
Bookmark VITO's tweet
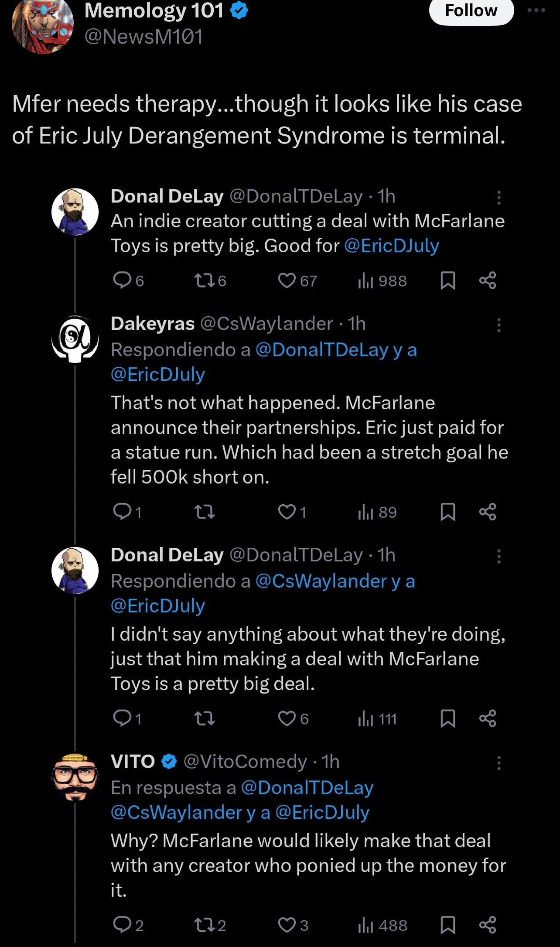coord(448,925)
